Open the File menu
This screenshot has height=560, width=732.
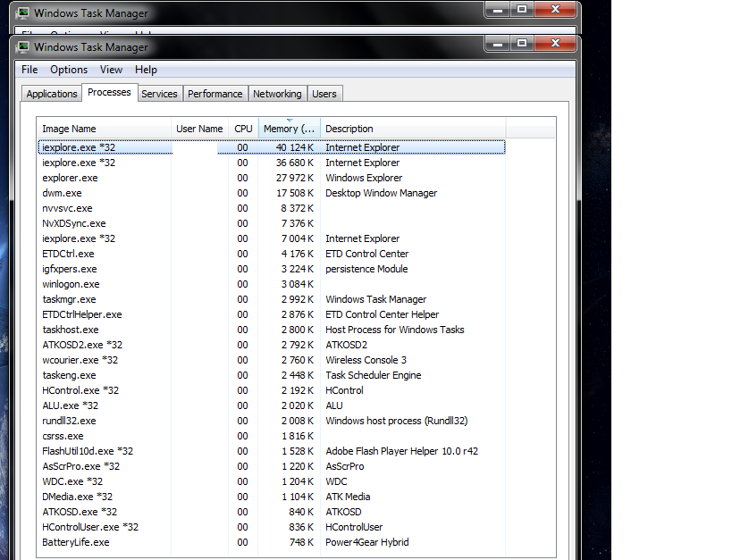[x=29, y=70]
